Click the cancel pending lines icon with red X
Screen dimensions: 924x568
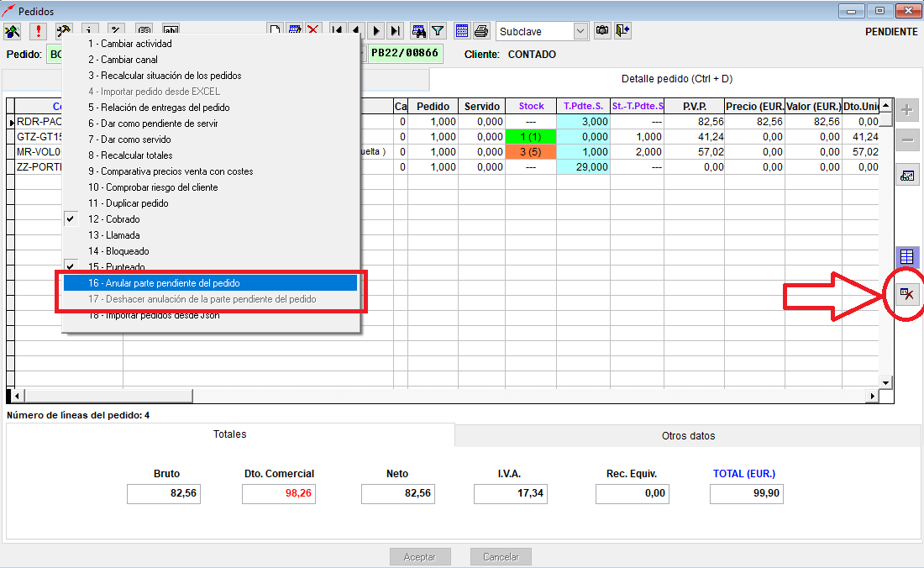pos(907,293)
